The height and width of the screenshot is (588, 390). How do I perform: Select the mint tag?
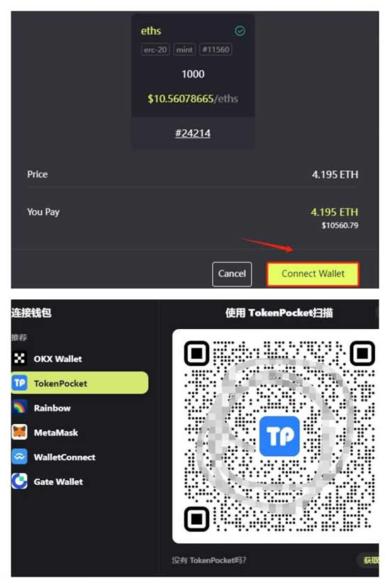(x=184, y=50)
